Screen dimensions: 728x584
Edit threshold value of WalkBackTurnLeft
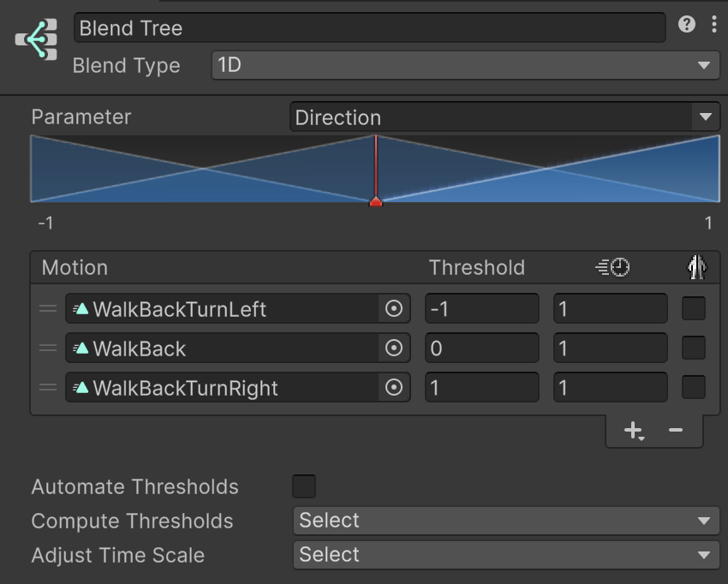click(x=482, y=308)
